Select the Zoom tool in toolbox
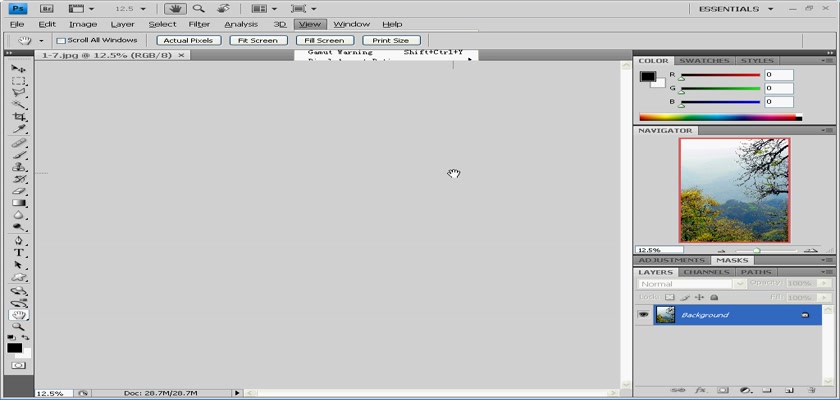The height and width of the screenshot is (400, 840). [x=19, y=327]
